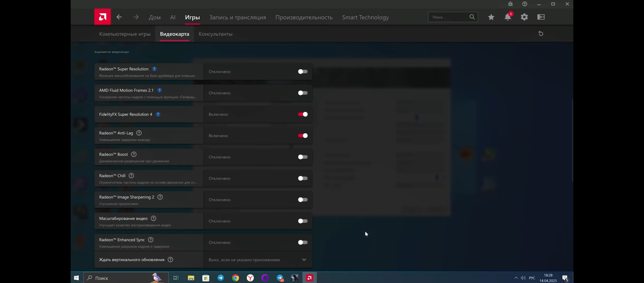This screenshot has height=283, width=644.
Task: Click the AMD logo home icon
Action: click(x=102, y=17)
